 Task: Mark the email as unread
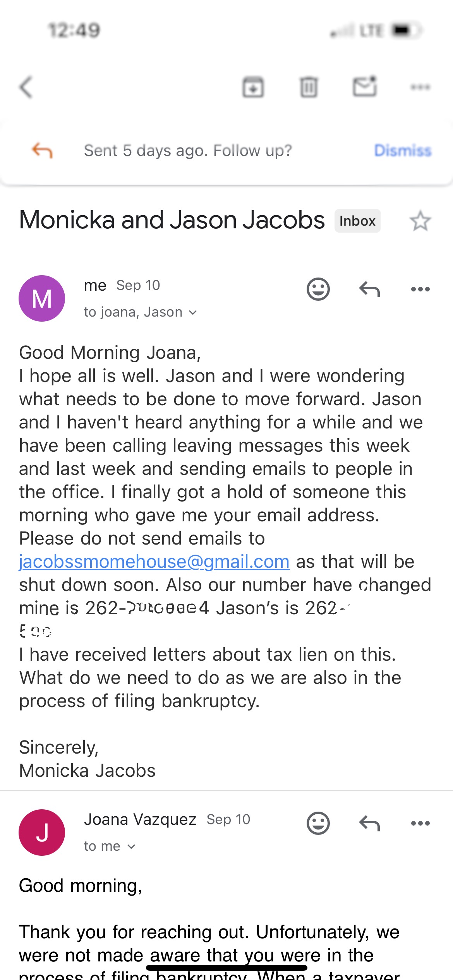[364, 86]
